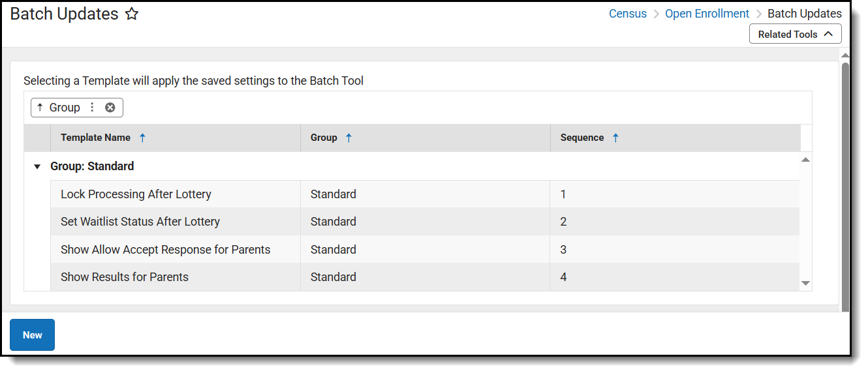The width and height of the screenshot is (868, 373).
Task: Choose Show Allow Accept Response for Parents
Action: (165, 250)
